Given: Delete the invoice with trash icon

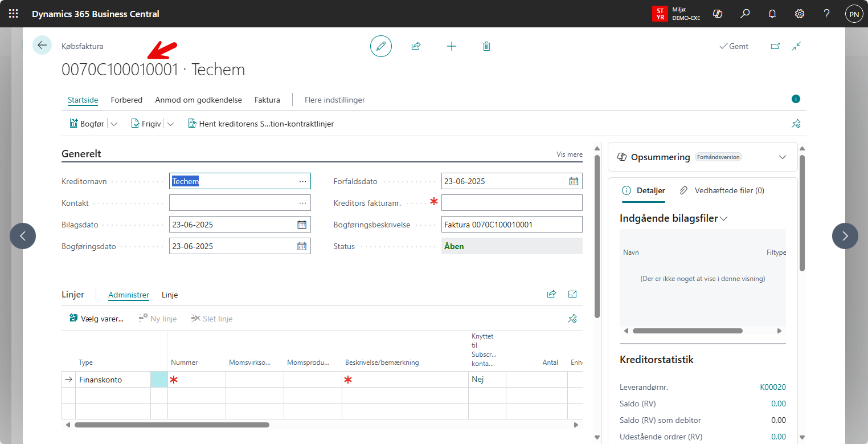Looking at the screenshot, I should point(486,46).
